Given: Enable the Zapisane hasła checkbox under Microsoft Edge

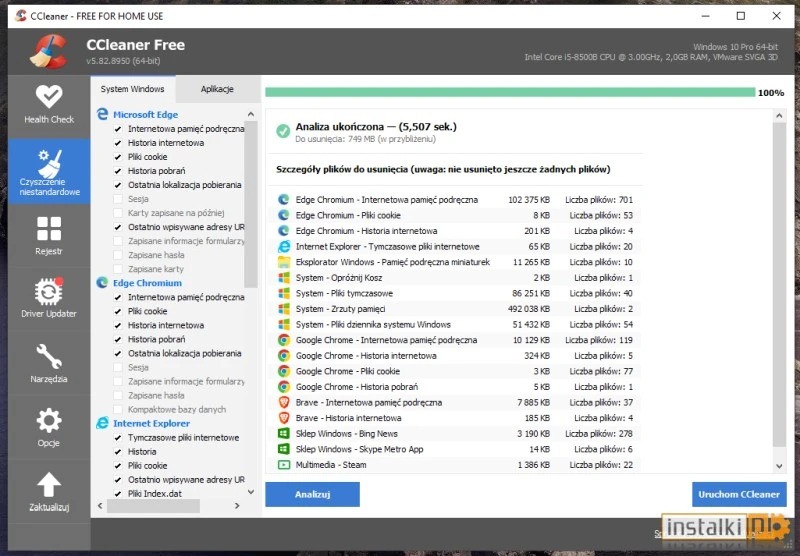Looking at the screenshot, I should 118,255.
